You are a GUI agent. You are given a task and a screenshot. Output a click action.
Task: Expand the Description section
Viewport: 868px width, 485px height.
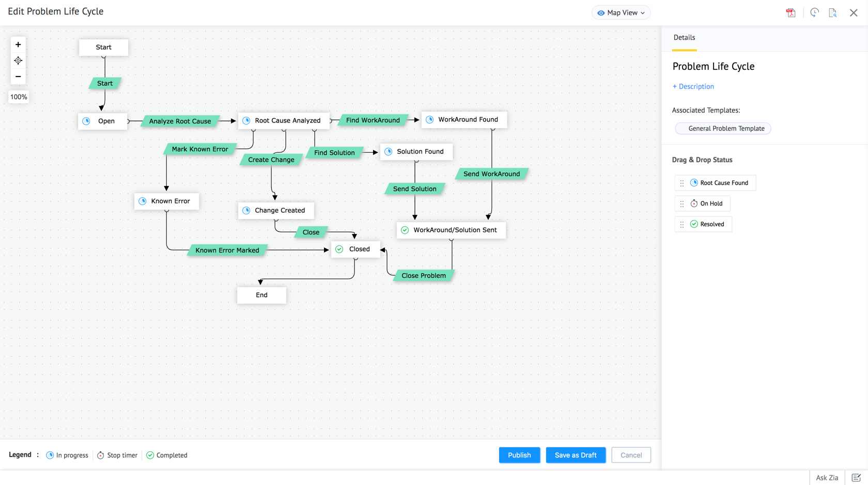pos(693,87)
